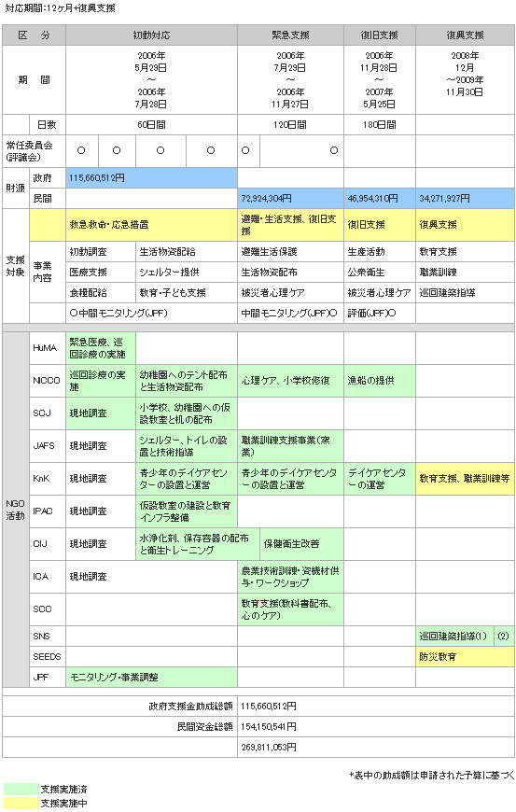The width and height of the screenshot is (516, 812).
Task: Click the 初動対応 column header
Action: [x=151, y=35]
